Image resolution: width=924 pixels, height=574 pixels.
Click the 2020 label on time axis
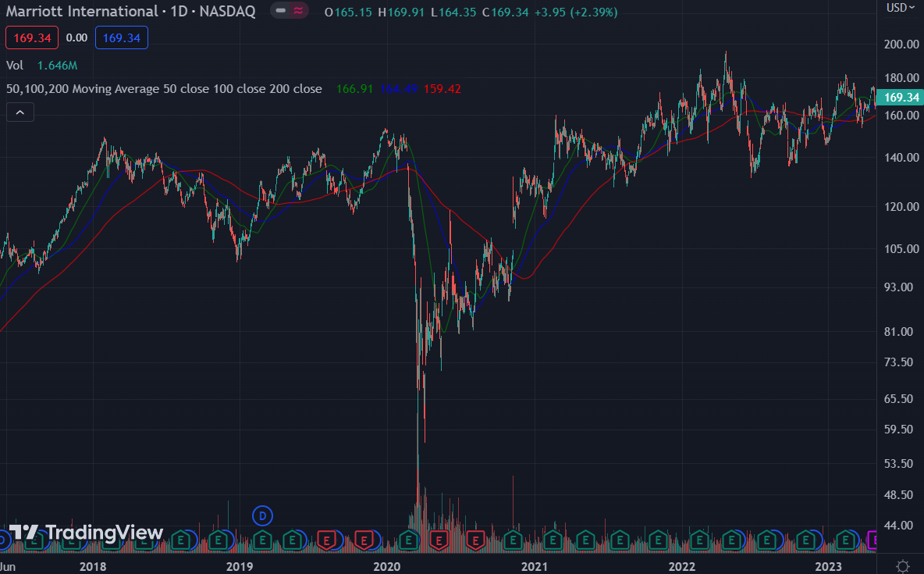tap(386, 567)
